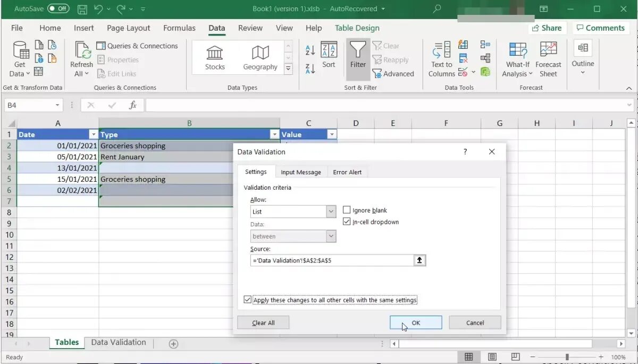
Task: Switch to the Error Alert tab
Action: [347, 172]
